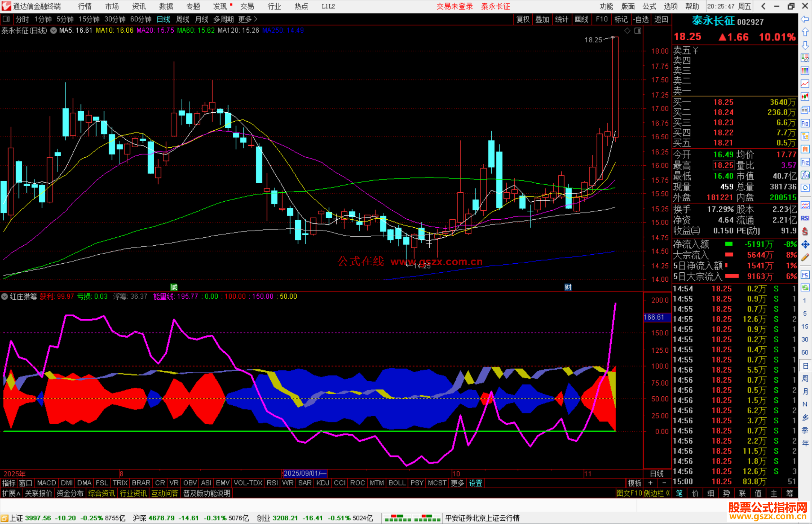Click the RSI sidebar icon
The width and height of the screenshot is (812, 524).
coord(805,218)
